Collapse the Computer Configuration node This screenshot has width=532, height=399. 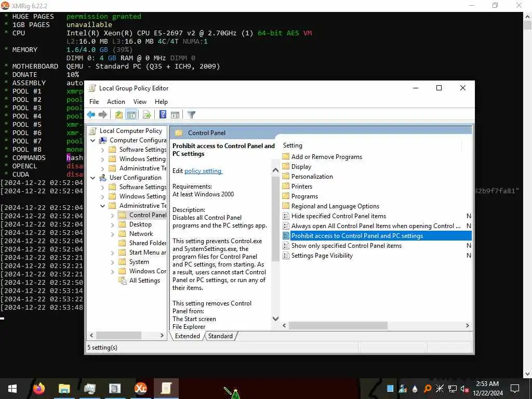92,140
